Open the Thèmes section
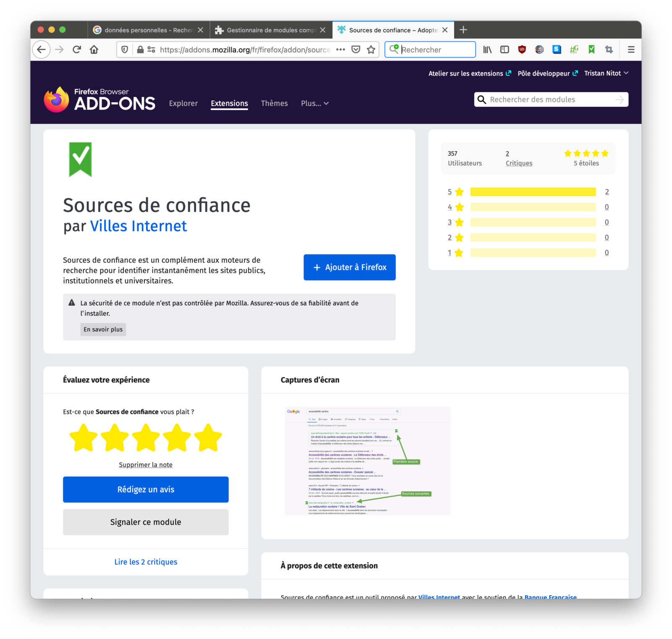This screenshot has width=672, height=639. tap(274, 103)
